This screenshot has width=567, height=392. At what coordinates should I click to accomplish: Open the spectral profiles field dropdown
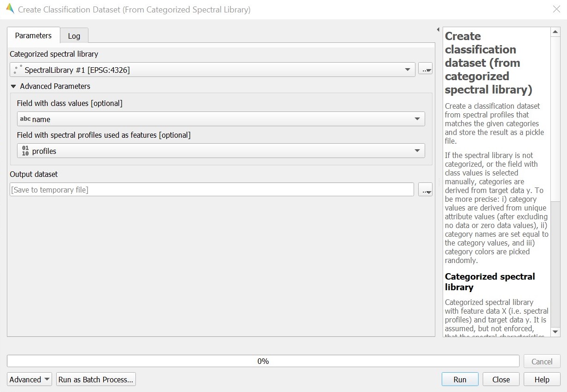[x=417, y=151]
